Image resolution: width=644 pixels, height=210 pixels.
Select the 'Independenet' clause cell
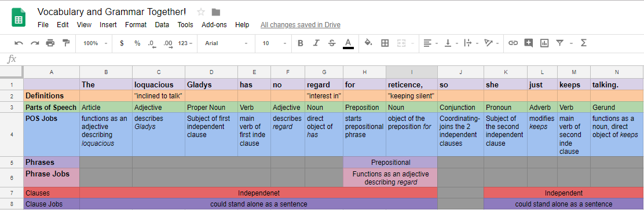pos(259,193)
